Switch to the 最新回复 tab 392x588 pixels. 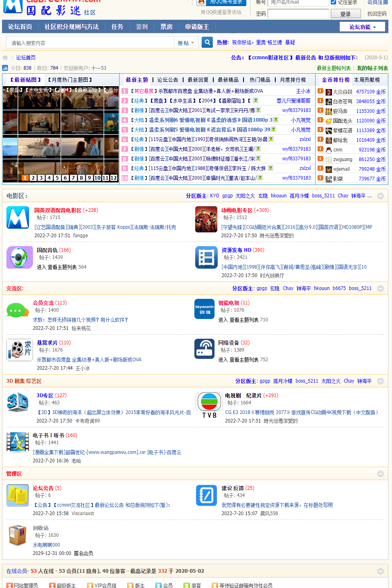click(x=198, y=80)
